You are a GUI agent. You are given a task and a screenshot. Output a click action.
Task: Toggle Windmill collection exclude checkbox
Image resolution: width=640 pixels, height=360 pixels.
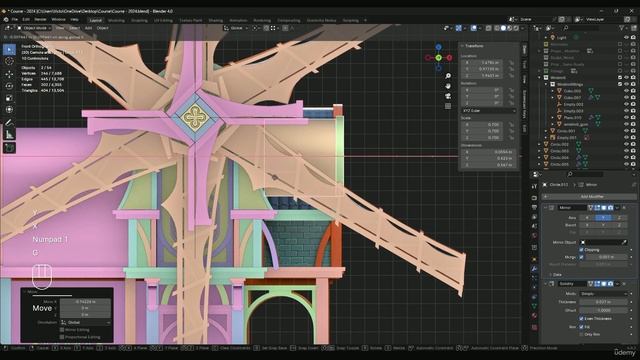[x=620, y=78]
